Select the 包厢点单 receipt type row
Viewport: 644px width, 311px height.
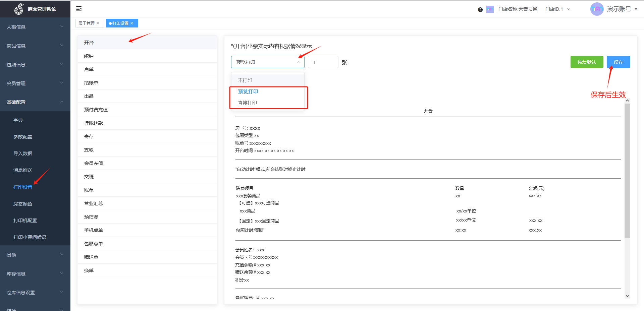[147, 244]
